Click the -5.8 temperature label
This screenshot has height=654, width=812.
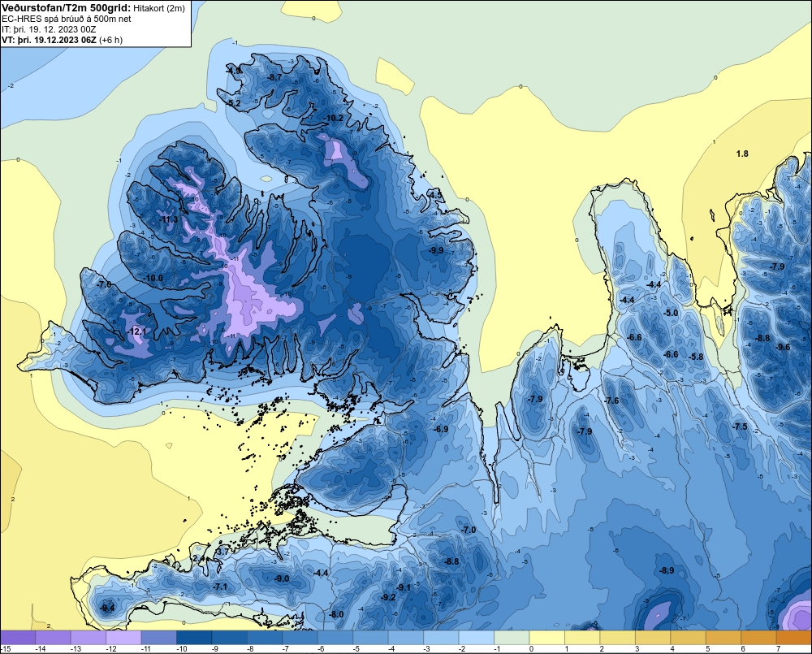click(x=697, y=357)
